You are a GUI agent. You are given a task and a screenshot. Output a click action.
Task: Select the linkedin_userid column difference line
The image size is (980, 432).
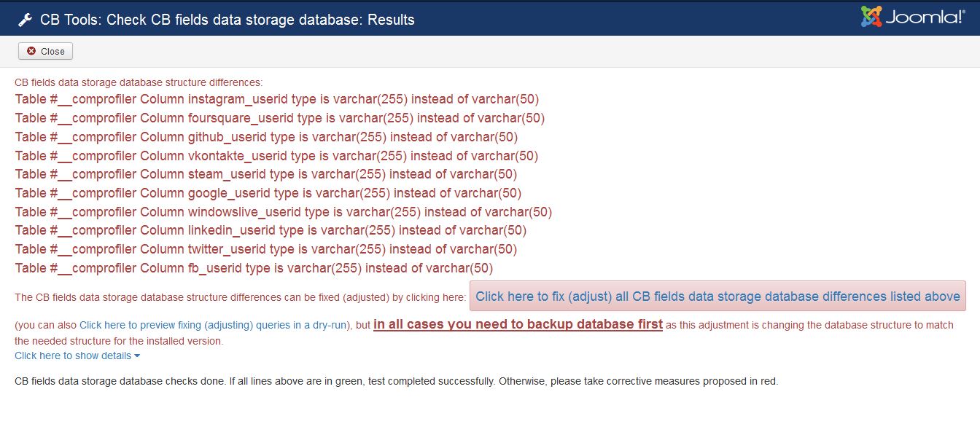pyautogui.click(x=271, y=230)
